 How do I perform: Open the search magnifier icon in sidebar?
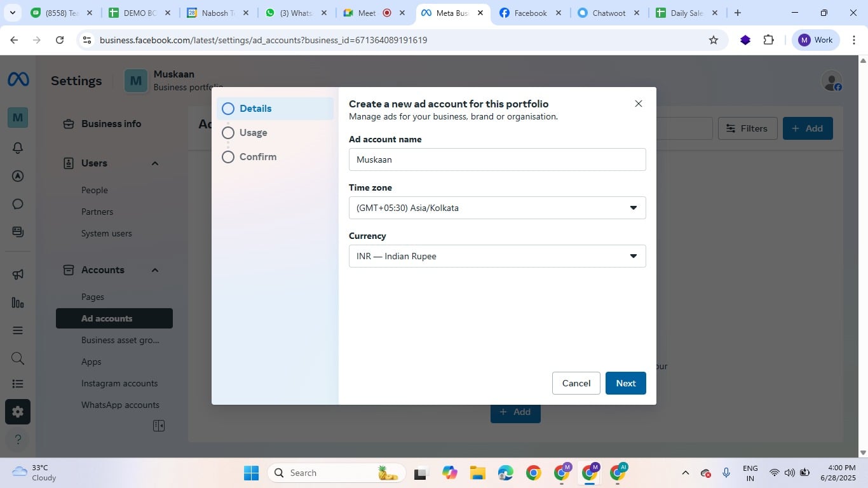[x=17, y=358]
